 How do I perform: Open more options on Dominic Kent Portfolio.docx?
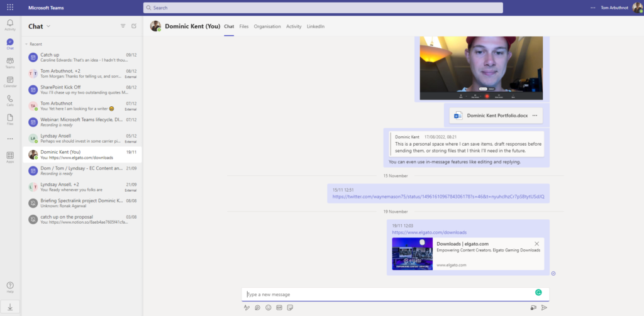pyautogui.click(x=535, y=116)
